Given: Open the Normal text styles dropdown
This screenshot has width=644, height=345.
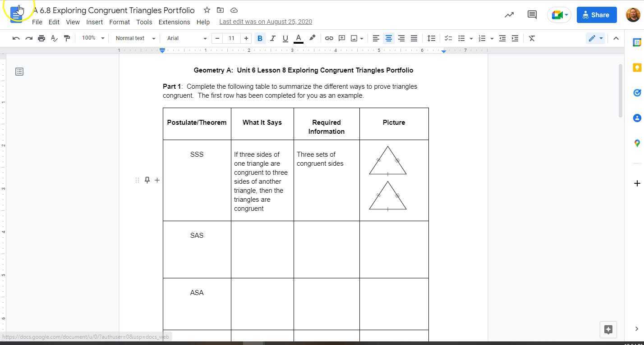Looking at the screenshot, I should click(135, 38).
